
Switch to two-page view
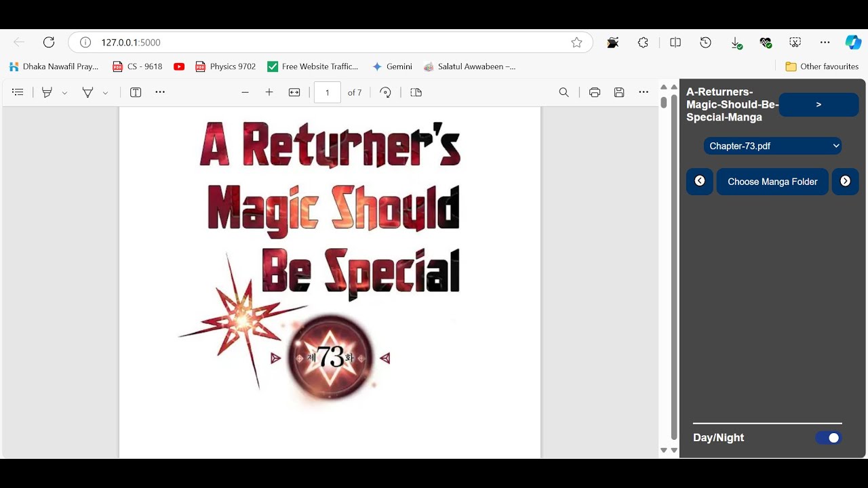[x=416, y=92]
